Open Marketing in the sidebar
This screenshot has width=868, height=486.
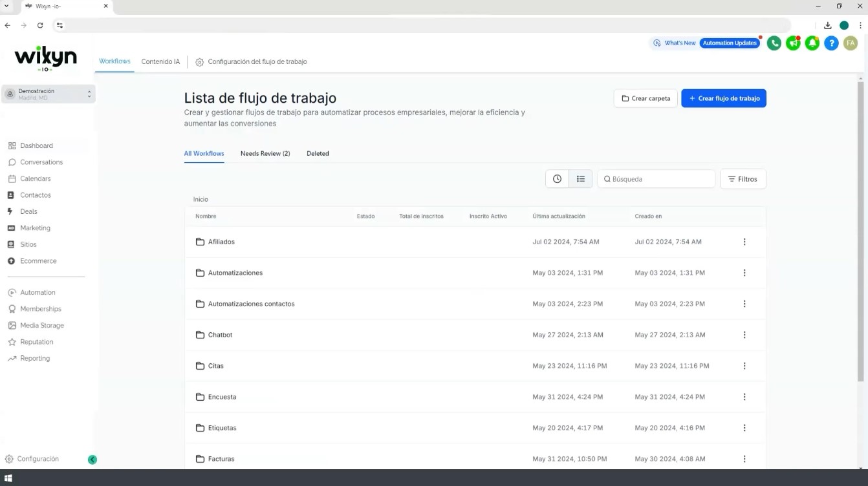pos(29,228)
